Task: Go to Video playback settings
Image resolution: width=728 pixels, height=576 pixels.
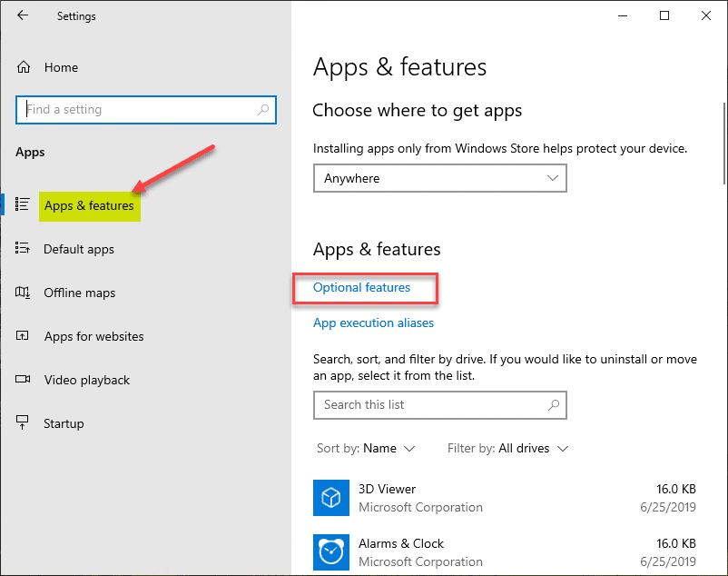Action: [87, 380]
